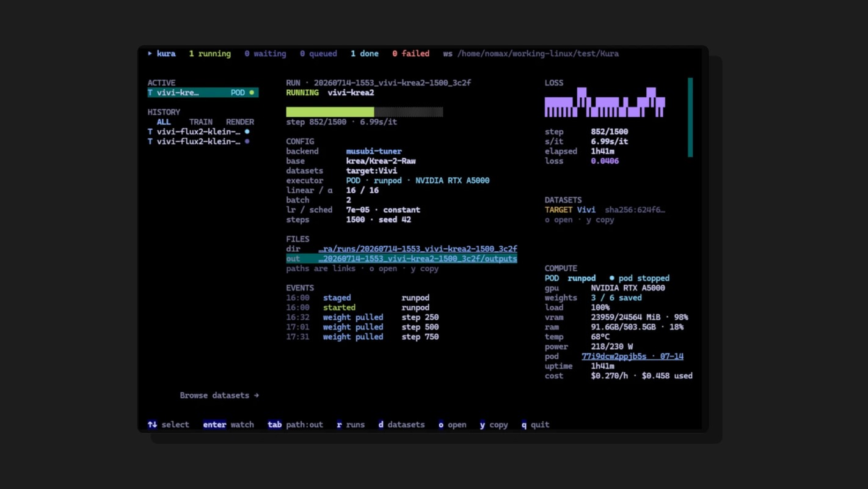This screenshot has width=868, height=489.
Task: Click the '1 done' status counter
Action: pyautogui.click(x=365, y=54)
